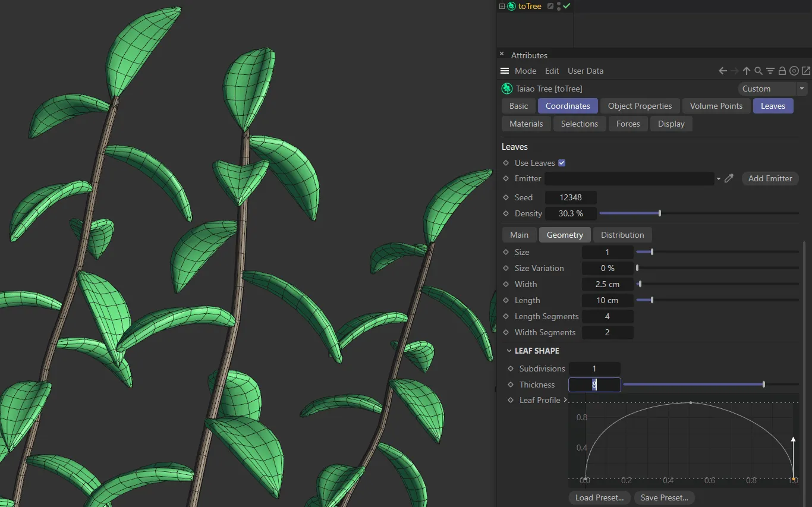
Task: Open the Object Properties tab
Action: click(640, 106)
